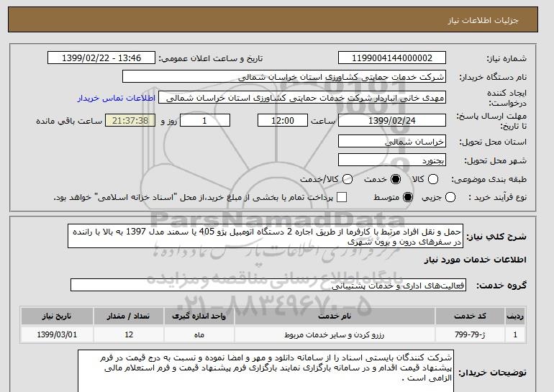
Task: Click the شماره نیاز field 1199004144000002
Action: [392, 58]
